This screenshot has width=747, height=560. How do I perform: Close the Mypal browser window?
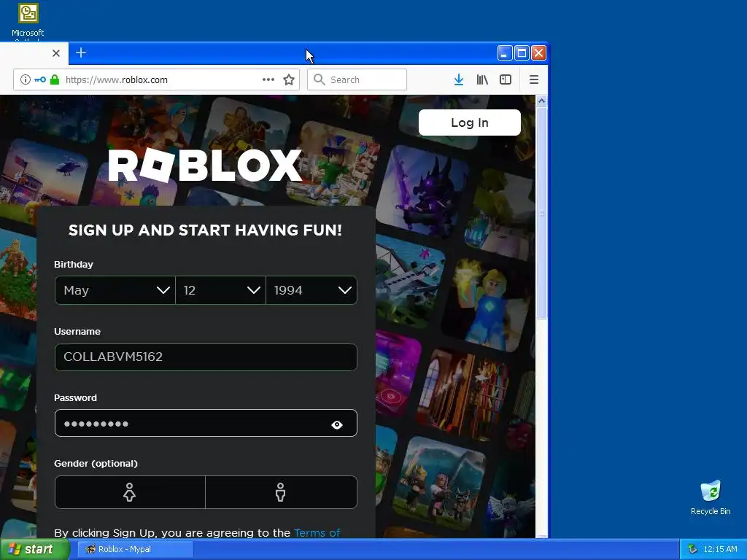[539, 52]
